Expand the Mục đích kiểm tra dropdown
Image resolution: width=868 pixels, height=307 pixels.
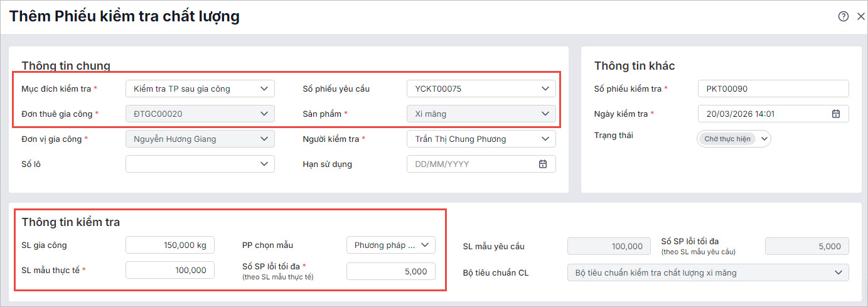click(x=264, y=89)
